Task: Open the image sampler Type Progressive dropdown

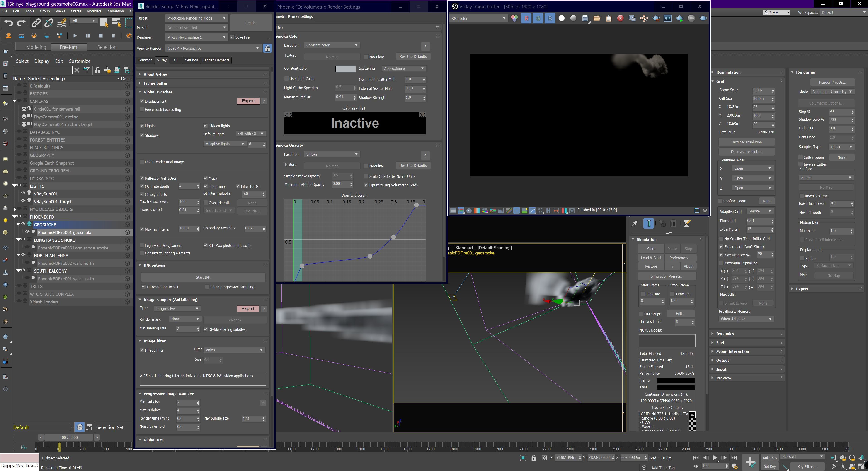Action: click(x=177, y=308)
